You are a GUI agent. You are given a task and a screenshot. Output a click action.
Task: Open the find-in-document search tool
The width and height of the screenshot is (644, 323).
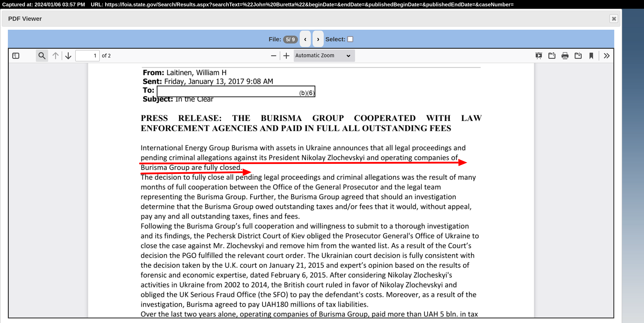[x=42, y=56]
